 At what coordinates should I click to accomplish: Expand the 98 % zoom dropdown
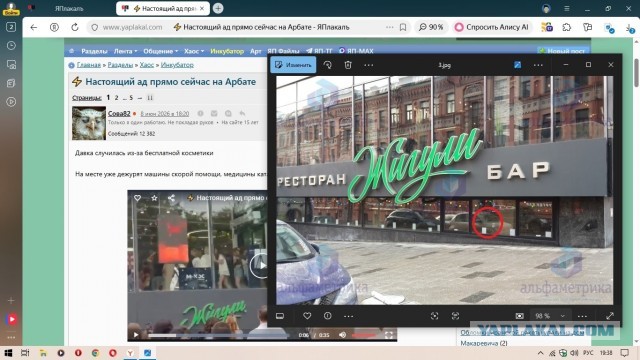click(x=562, y=316)
